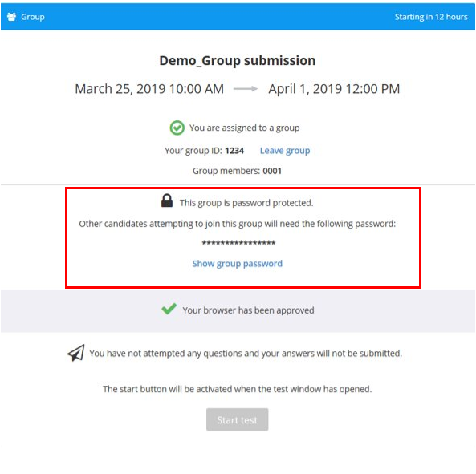Image resolution: width=476 pixels, height=474 pixels.
Task: Click the arrow between start and end dates
Action: pyautogui.click(x=246, y=89)
